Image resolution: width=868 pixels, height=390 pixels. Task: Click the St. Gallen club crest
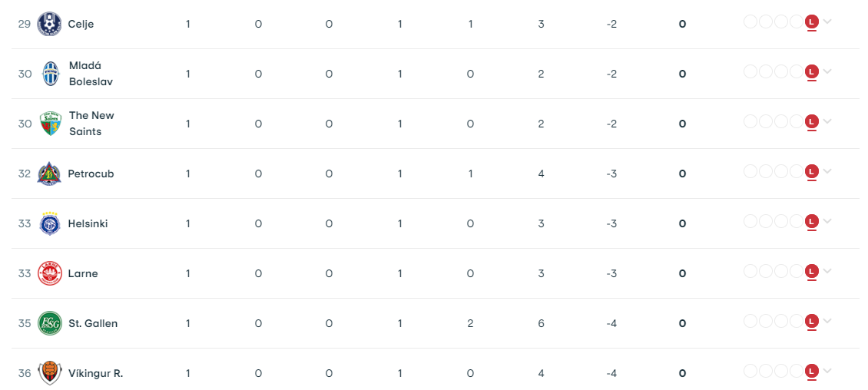[50, 323]
